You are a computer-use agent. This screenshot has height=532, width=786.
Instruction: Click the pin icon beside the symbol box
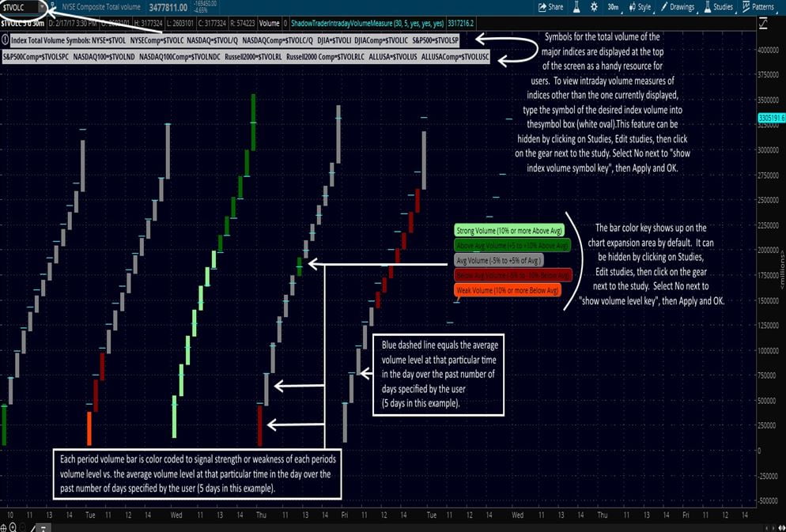pyautogui.click(x=53, y=8)
